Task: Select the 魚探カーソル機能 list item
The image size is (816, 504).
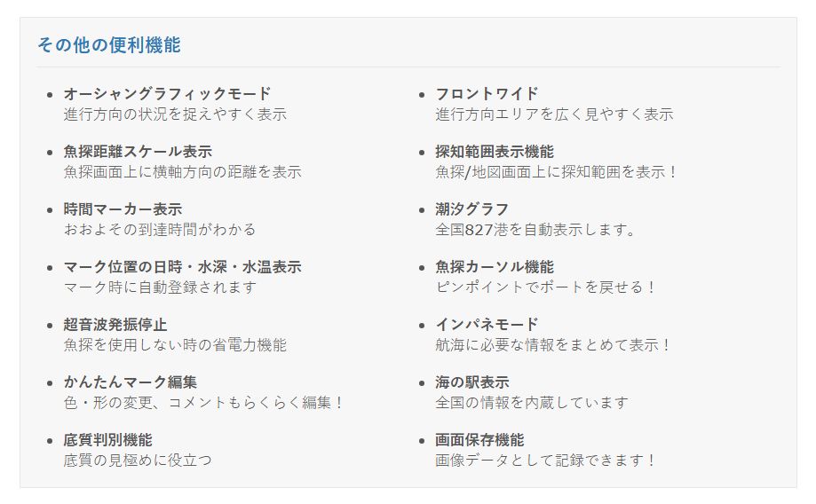Action: 495,267
